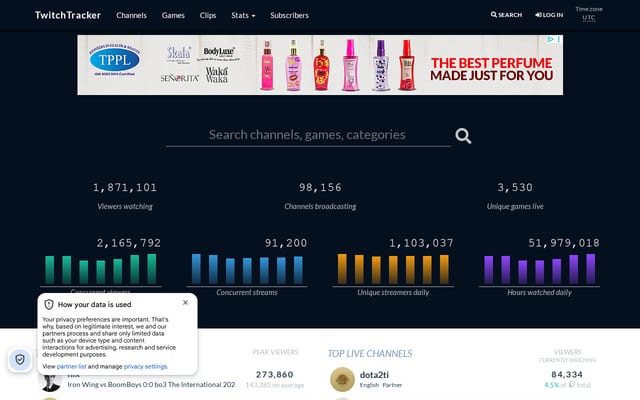The height and width of the screenshot is (400, 640).
Task: Select the 1,871,101 viewers watching stat
Action: point(125,187)
